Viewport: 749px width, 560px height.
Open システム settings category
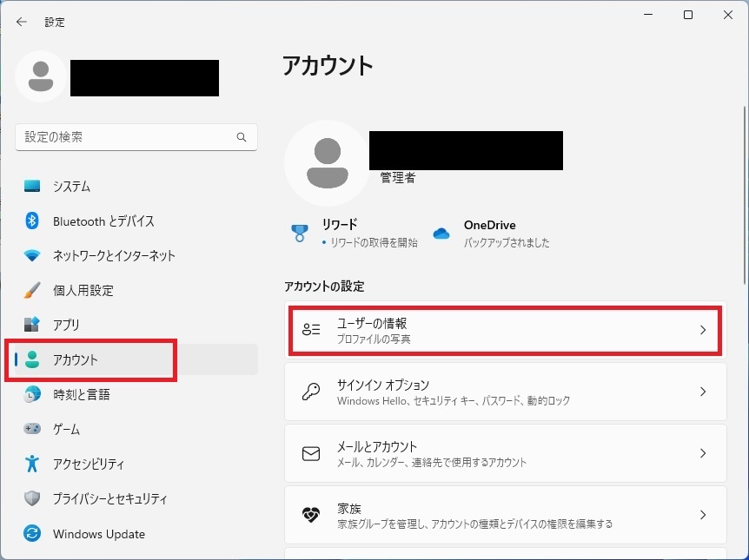click(x=136, y=186)
